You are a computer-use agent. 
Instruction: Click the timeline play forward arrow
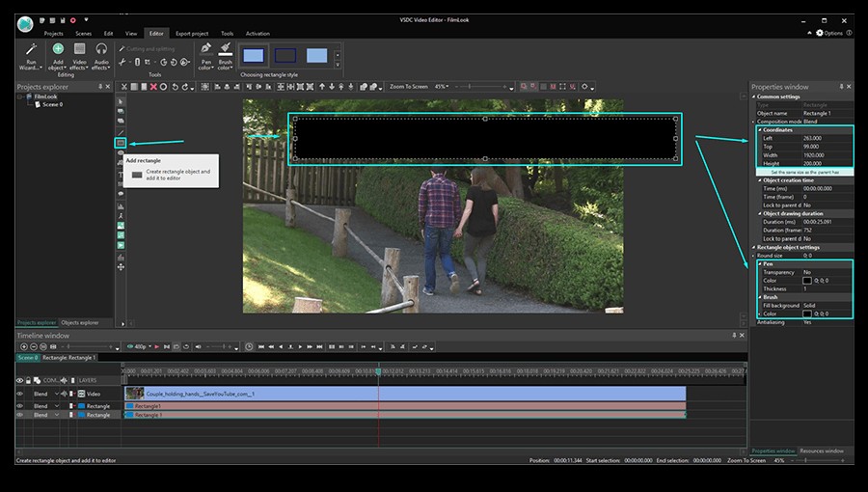click(300, 347)
